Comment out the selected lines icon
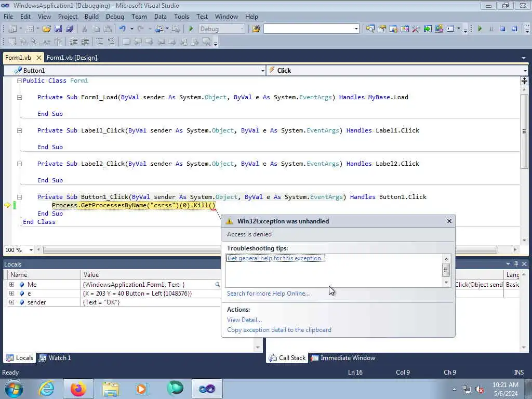Image resolution: width=532 pixels, height=399 pixels. point(99,42)
